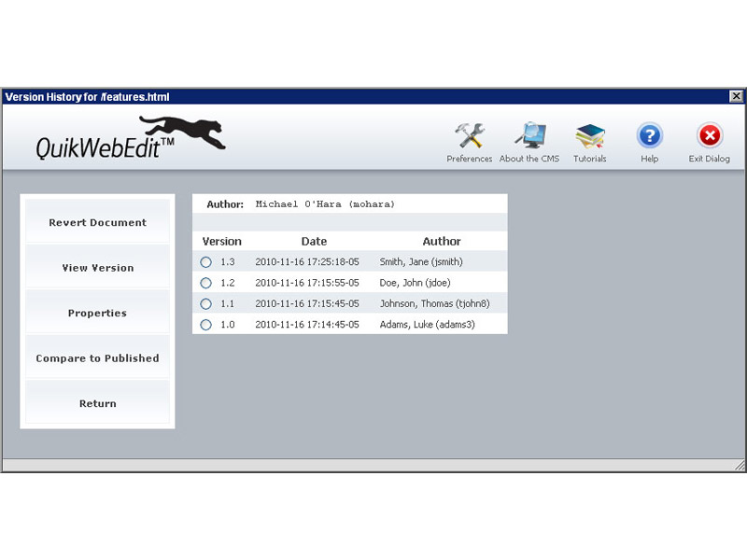Click the Date column header

click(314, 242)
